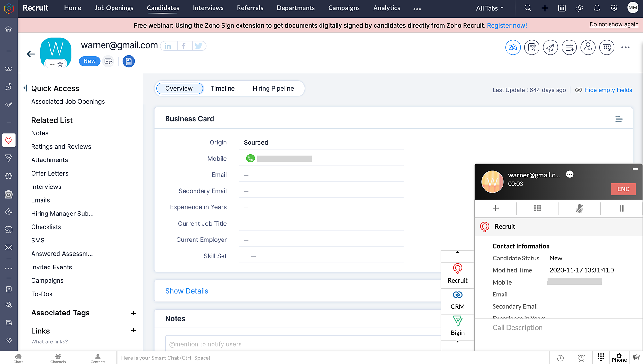Switch to the Hiring Pipeline tab
Image resolution: width=643 pixels, height=364 pixels.
coord(273,88)
